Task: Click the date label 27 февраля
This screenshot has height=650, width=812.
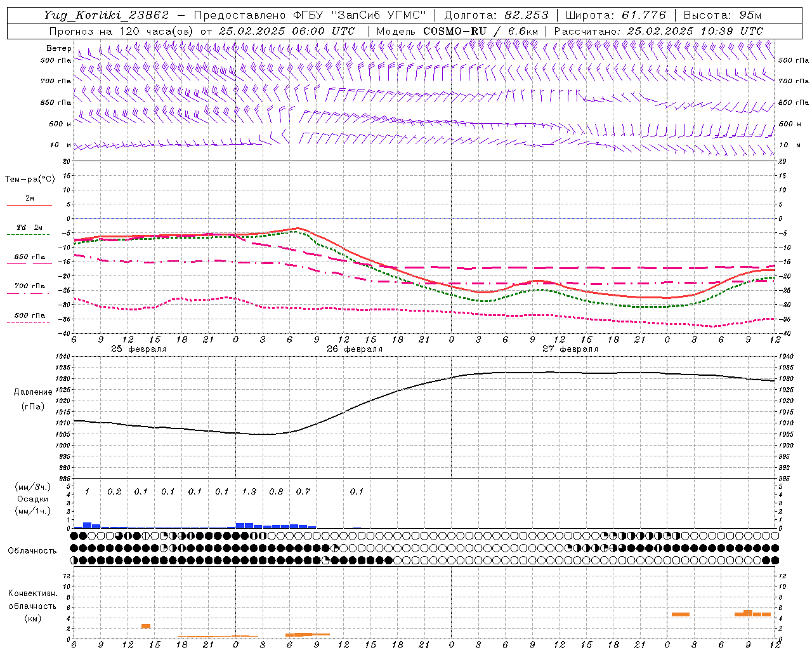Action: pyautogui.click(x=570, y=349)
